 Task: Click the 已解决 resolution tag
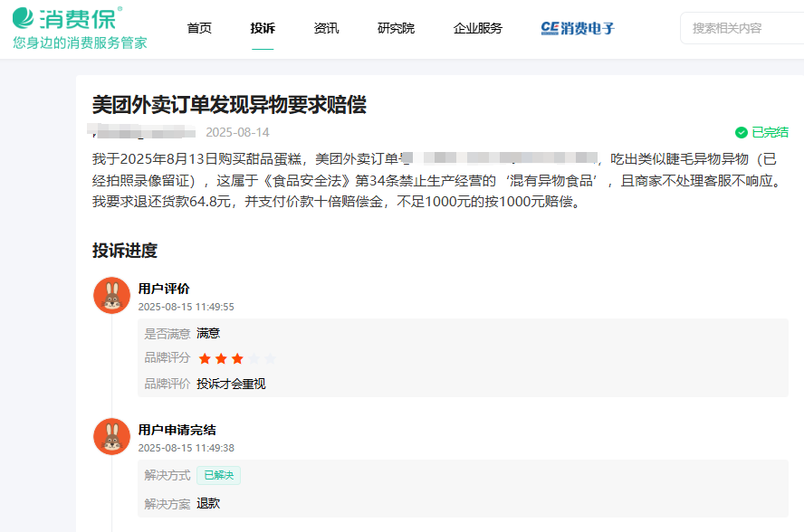tap(218, 476)
